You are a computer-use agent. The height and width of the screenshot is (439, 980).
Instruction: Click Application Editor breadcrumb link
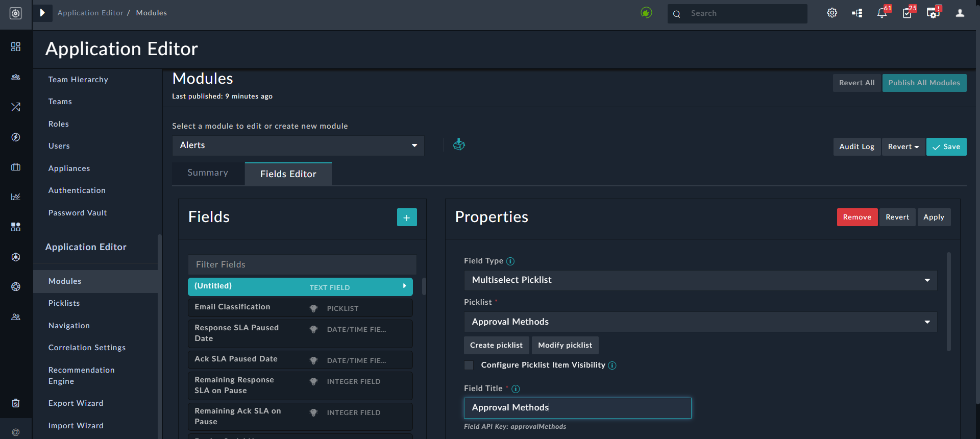click(90, 13)
